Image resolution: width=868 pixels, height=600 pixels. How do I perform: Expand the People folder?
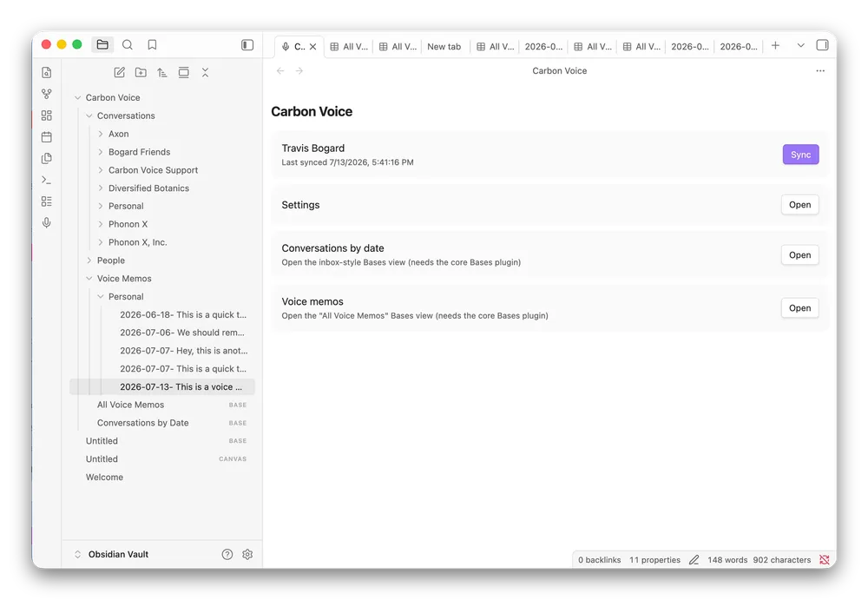click(x=89, y=260)
